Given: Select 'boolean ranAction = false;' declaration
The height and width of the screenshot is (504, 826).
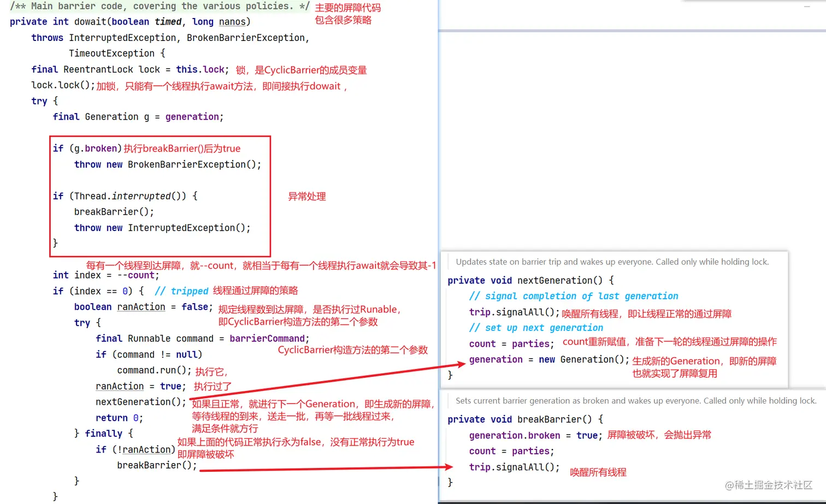Looking at the screenshot, I should click(144, 307).
